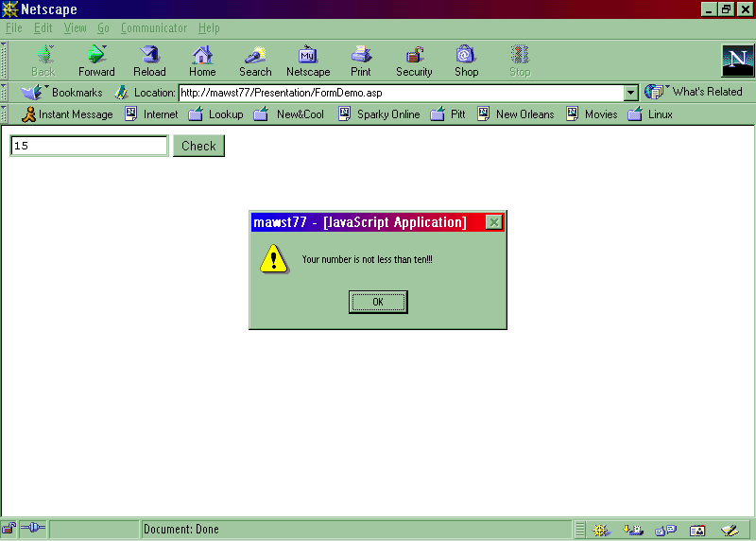Open the Search toolbar icon
Screen dimensions: 756x541
pyautogui.click(x=255, y=61)
